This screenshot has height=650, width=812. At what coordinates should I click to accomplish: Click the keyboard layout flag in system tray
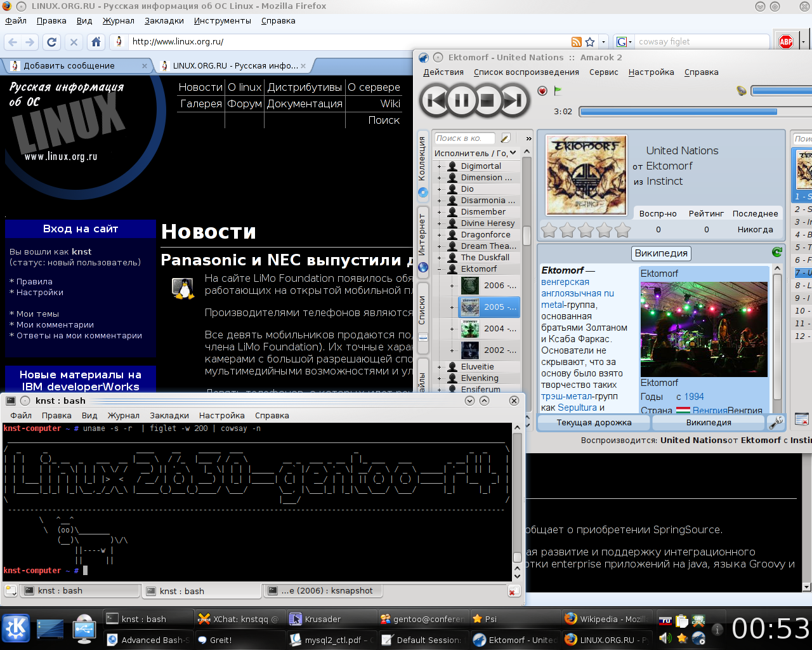[x=665, y=621]
